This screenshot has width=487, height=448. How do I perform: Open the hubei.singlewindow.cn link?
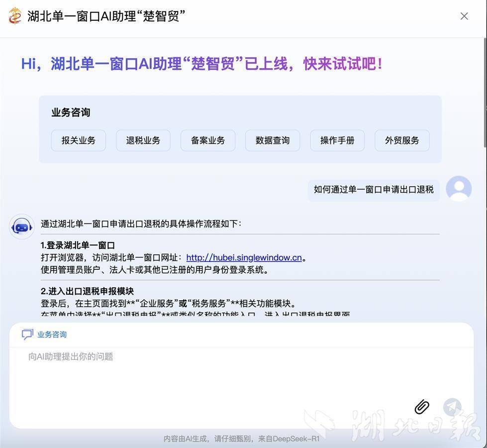pos(244,258)
